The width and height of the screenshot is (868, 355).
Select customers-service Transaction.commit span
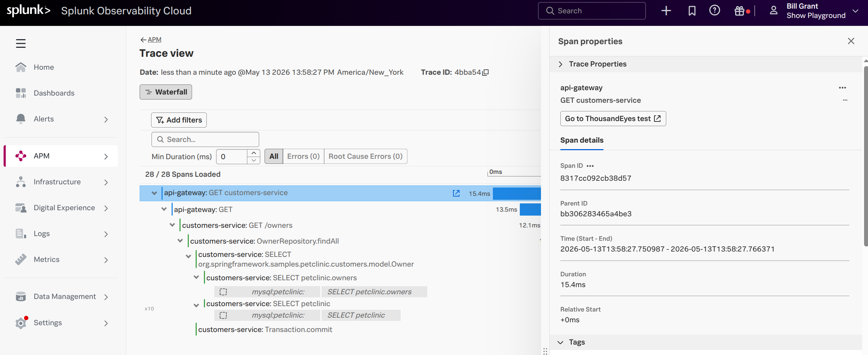coord(265,329)
